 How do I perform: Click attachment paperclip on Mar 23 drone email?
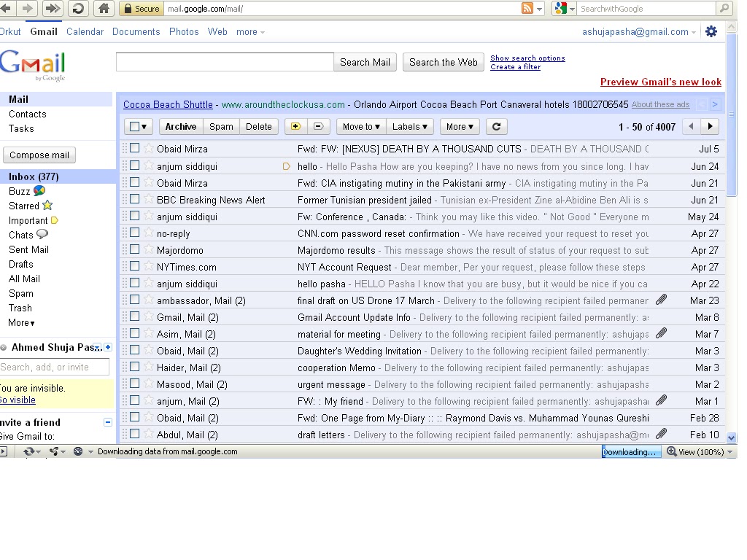pyautogui.click(x=661, y=300)
